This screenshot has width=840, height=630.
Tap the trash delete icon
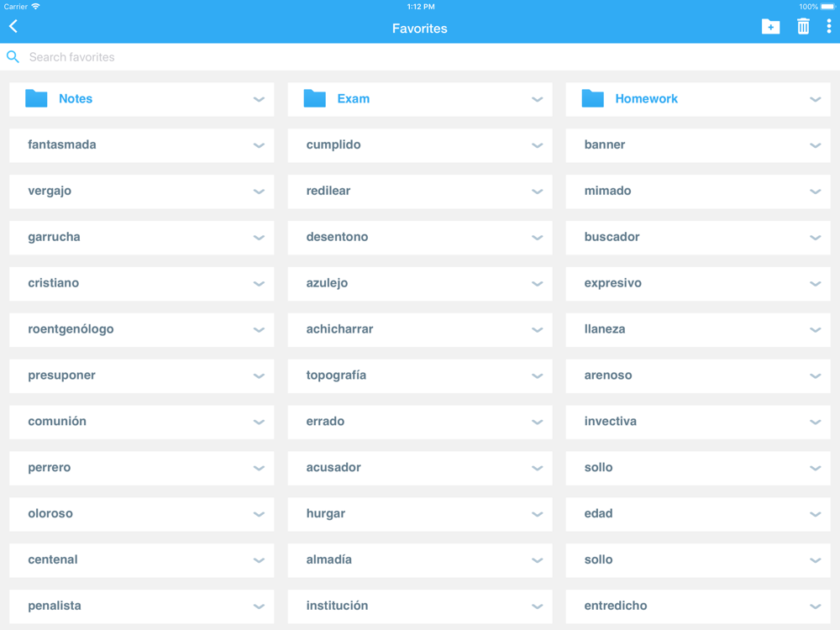[803, 26]
